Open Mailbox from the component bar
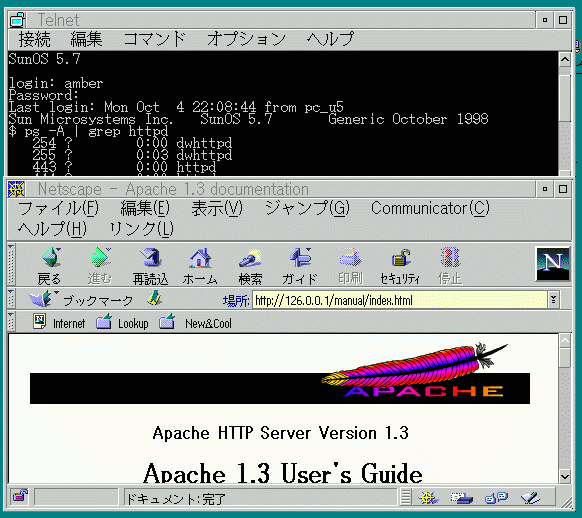 pos(461,498)
